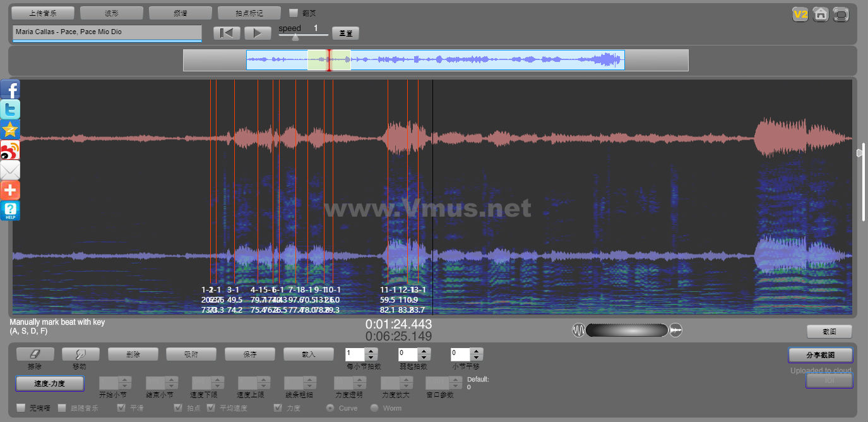Go to home via house icon

(821, 14)
